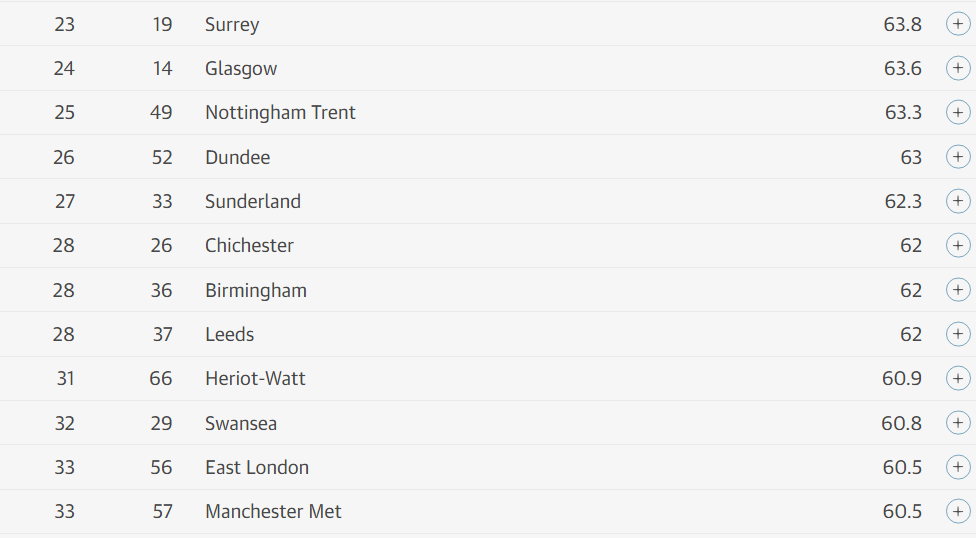
Task: Click the plus icon for Swansea
Action: point(957,423)
